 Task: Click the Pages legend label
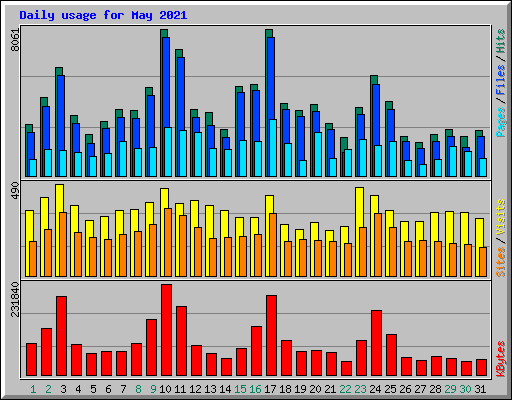point(500,122)
